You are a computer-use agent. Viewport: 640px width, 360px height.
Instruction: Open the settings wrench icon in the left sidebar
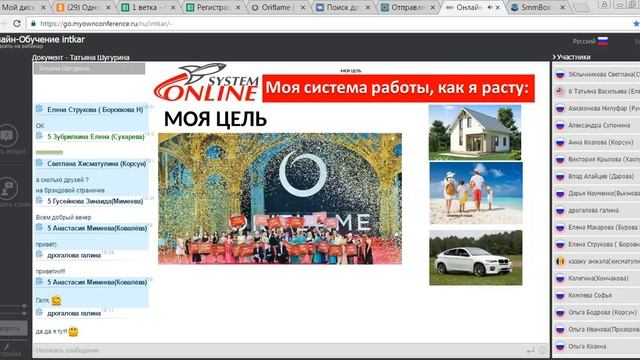[7, 347]
